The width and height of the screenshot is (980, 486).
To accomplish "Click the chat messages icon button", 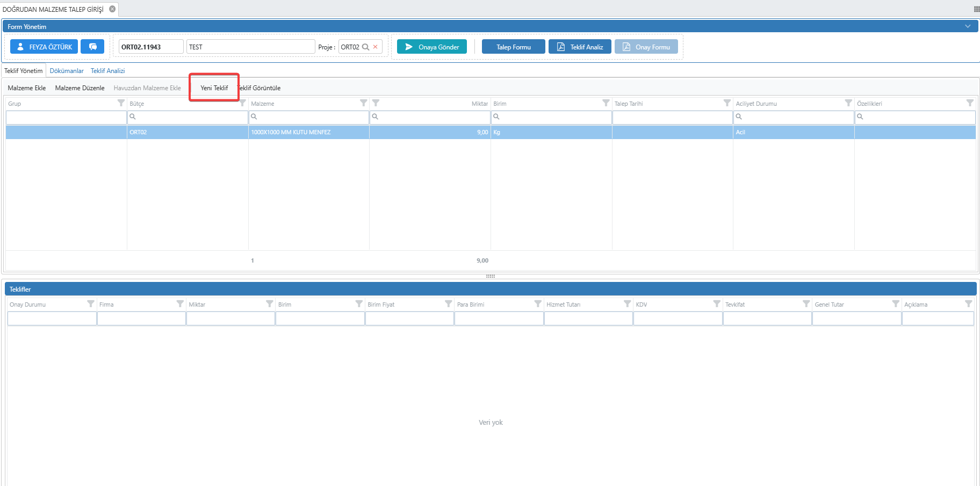I will coord(92,47).
